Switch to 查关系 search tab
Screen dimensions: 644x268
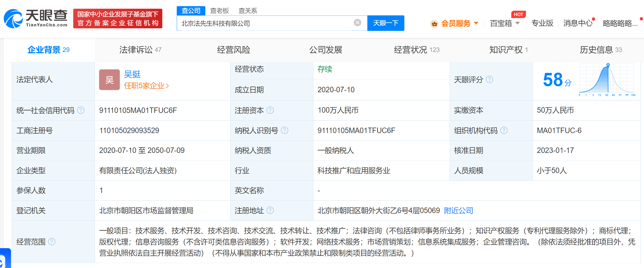tap(248, 11)
